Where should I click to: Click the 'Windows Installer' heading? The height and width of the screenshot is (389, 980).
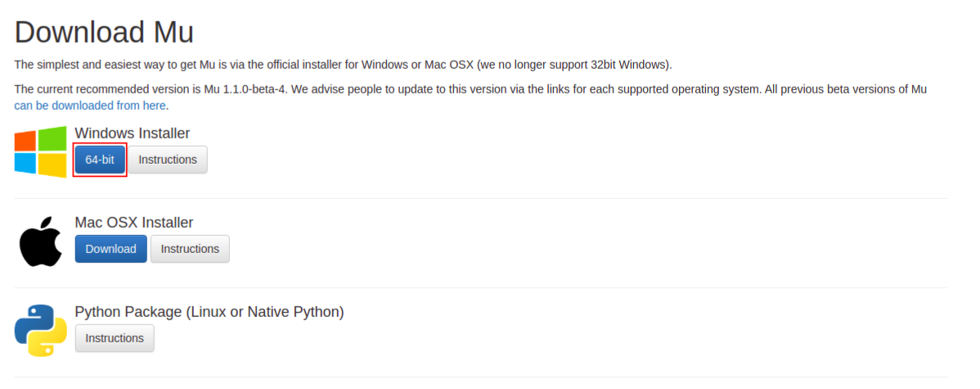133,133
